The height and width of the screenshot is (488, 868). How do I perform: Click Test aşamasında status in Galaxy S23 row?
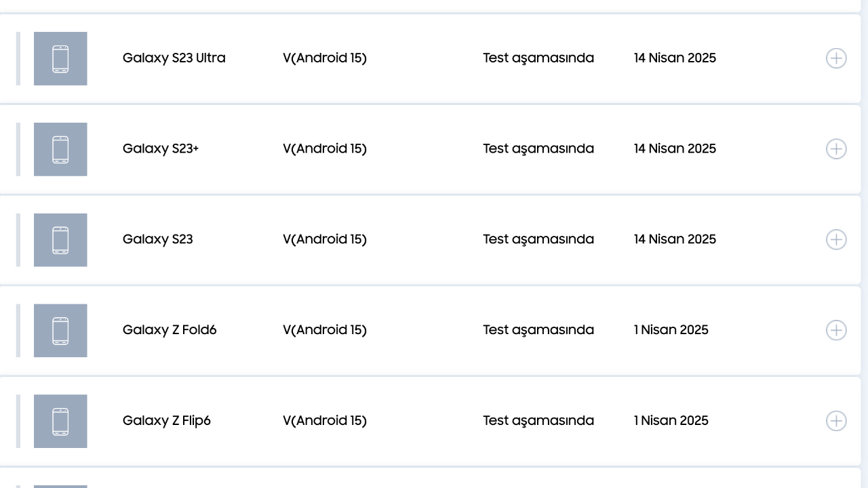point(538,239)
